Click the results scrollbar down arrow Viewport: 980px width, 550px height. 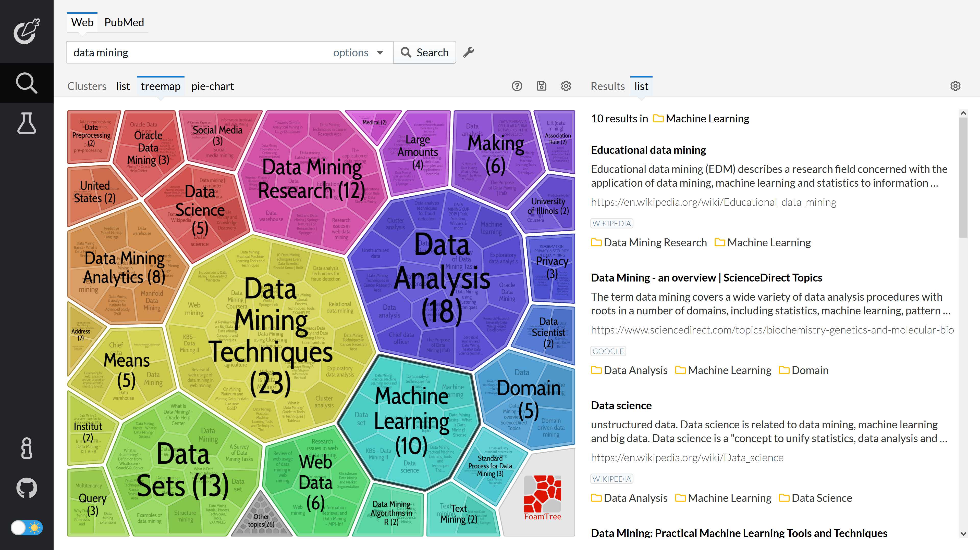(963, 534)
